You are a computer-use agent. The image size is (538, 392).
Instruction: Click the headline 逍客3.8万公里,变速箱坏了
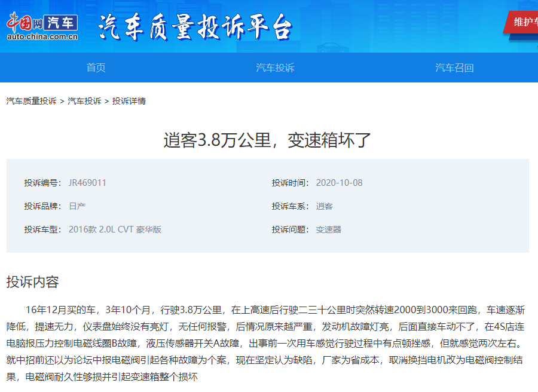[x=268, y=140]
